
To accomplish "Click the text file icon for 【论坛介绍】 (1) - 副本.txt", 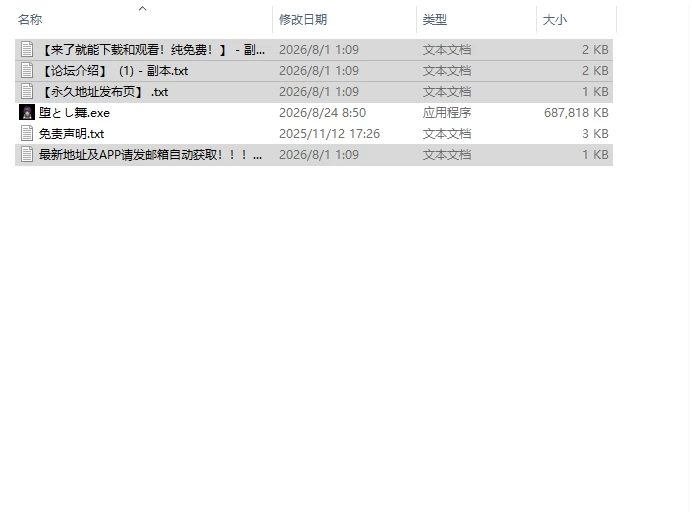I will pos(27,71).
